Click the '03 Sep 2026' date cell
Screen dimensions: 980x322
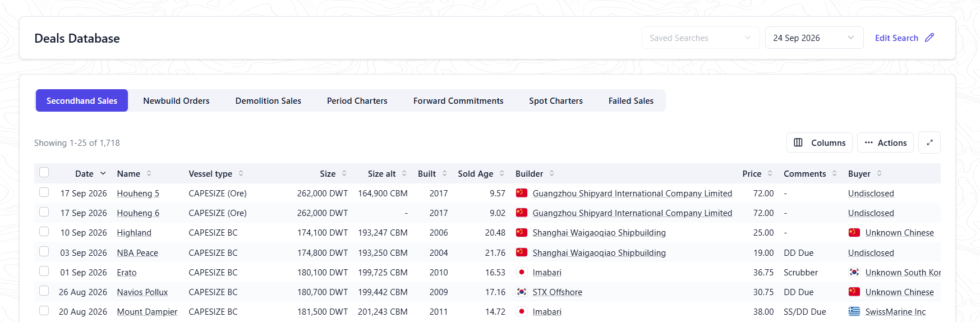84,252
